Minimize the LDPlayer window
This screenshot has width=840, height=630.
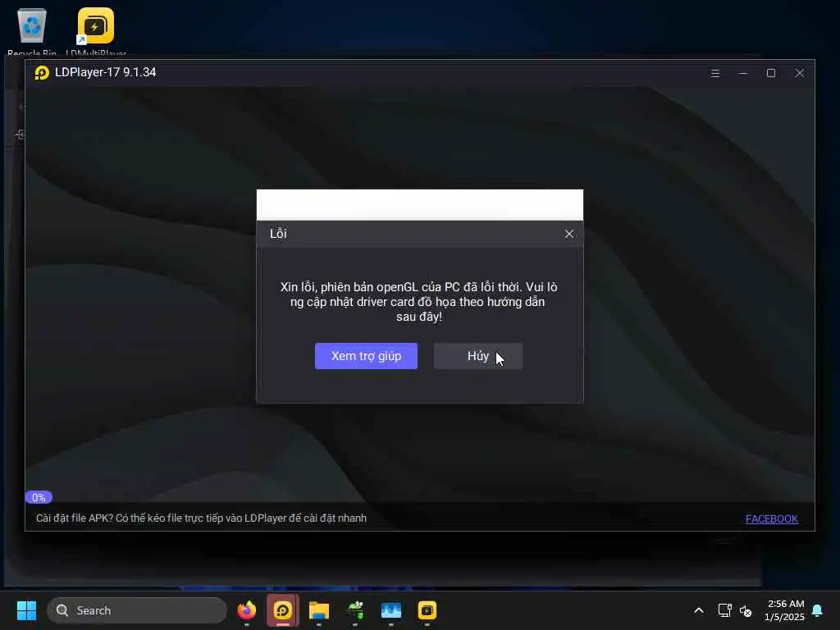click(743, 73)
